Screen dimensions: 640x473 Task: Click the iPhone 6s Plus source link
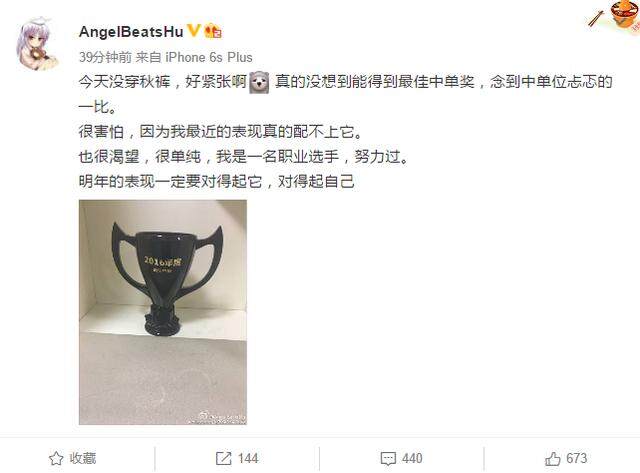[x=209, y=57]
